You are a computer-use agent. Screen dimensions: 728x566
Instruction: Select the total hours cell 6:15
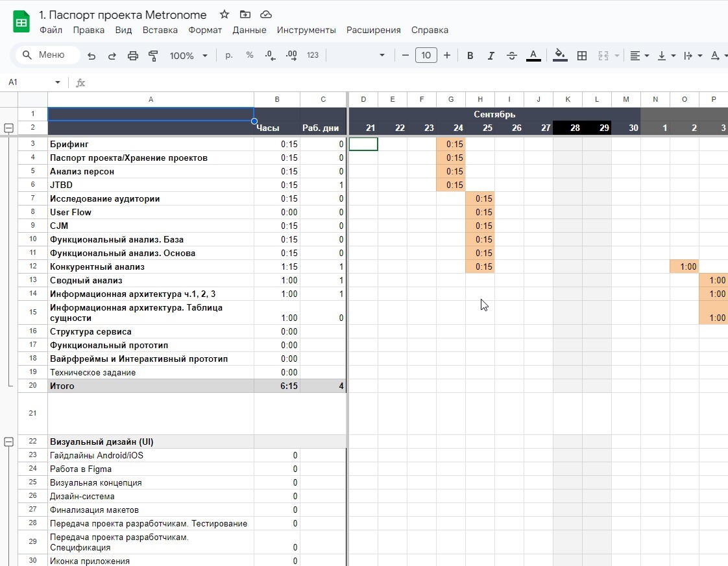click(x=277, y=386)
